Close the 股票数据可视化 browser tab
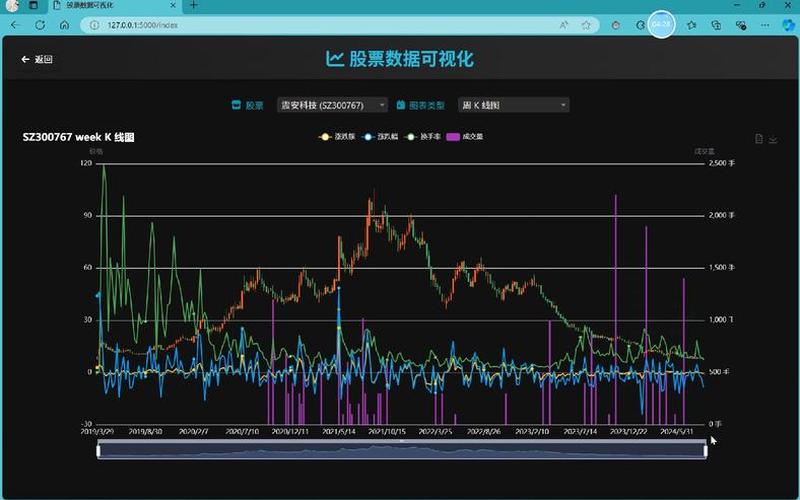This screenshot has width=800, height=500. click(173, 6)
